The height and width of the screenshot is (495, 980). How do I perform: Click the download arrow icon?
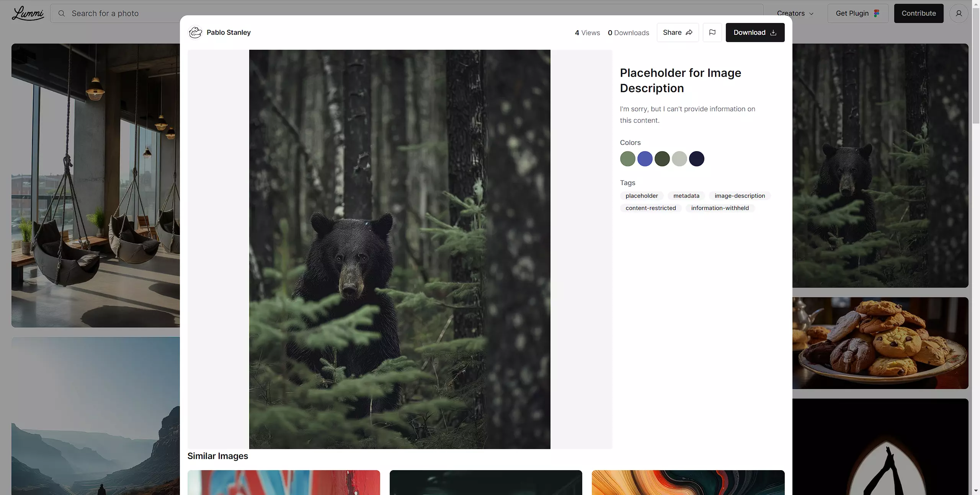point(773,33)
